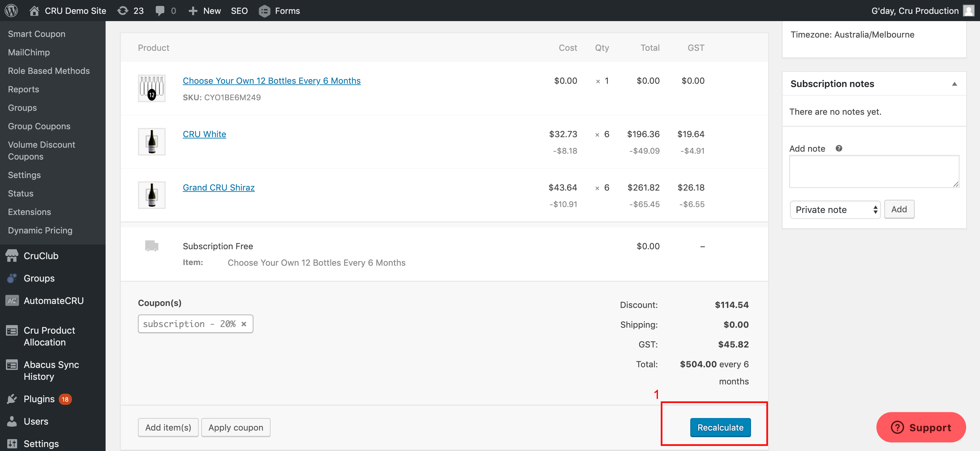Viewport: 980px width, 451px height.
Task: Open Dynamic Pricing menu item
Action: click(x=40, y=230)
